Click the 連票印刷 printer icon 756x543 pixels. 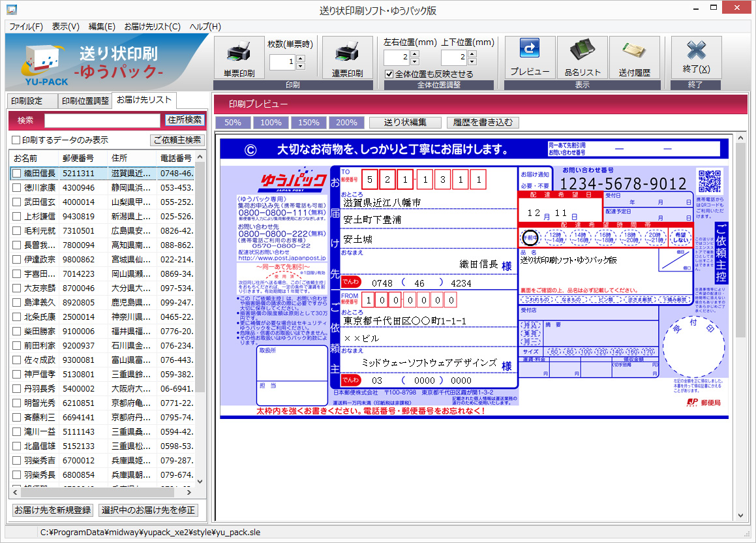click(x=347, y=57)
